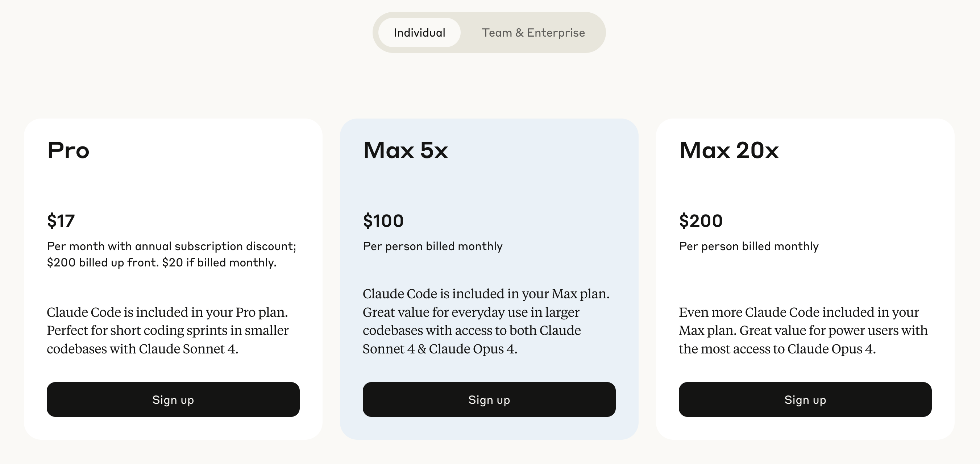Screen dimensions: 980x464
Task: Sign up for the Pro plan
Action: pyautogui.click(x=173, y=399)
